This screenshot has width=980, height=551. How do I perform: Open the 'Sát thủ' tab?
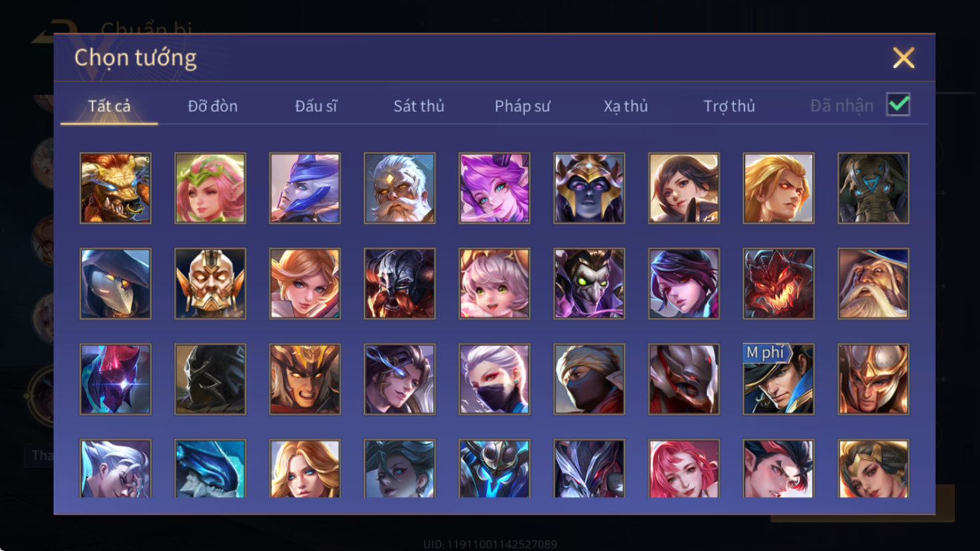click(418, 106)
